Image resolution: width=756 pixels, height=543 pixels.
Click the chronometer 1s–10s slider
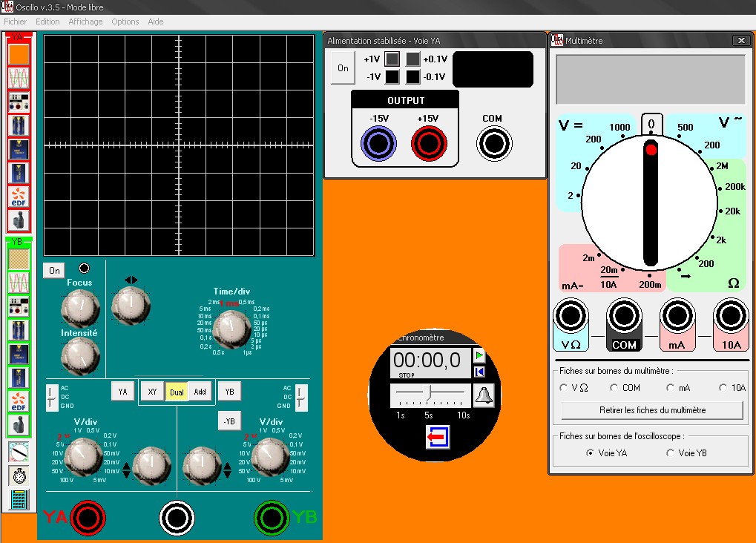tap(430, 392)
